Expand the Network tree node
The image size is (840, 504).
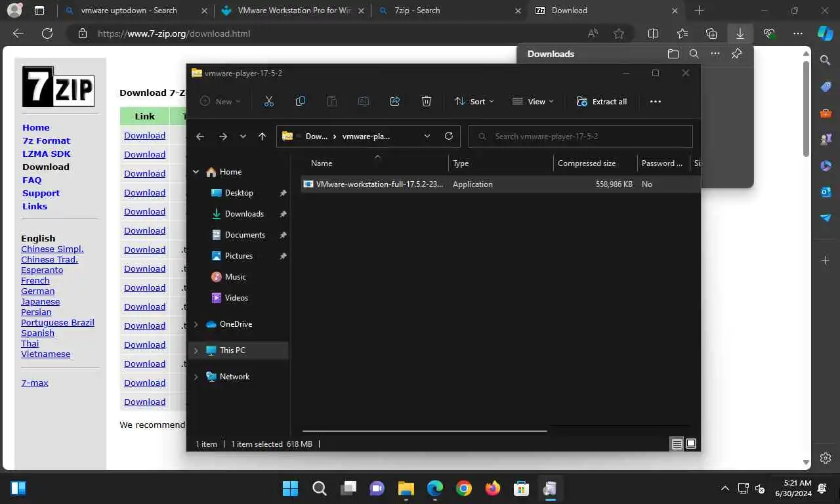(196, 377)
